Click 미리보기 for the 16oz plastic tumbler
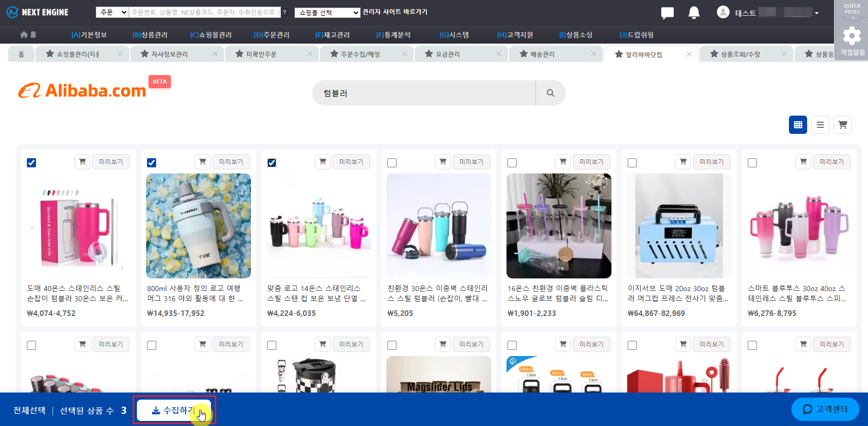 tap(591, 162)
